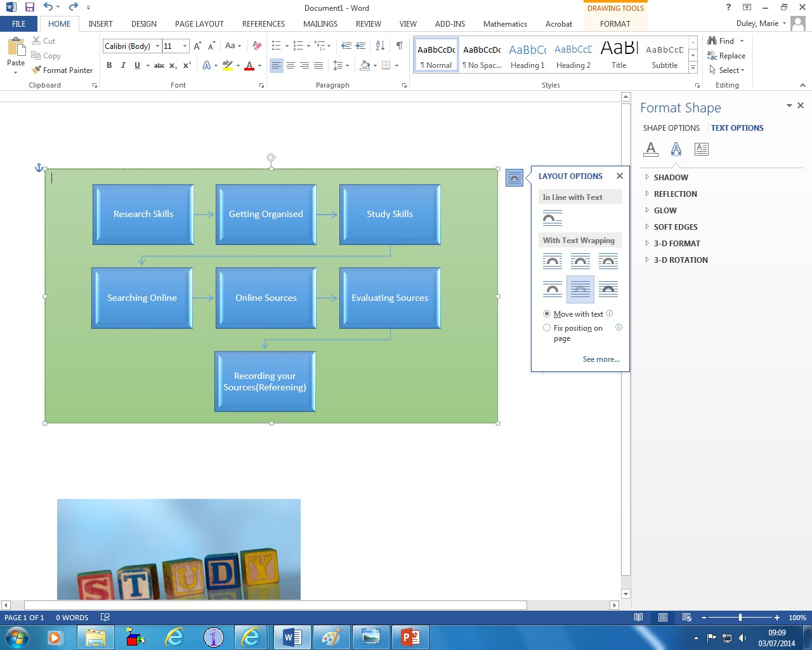The width and height of the screenshot is (812, 650).
Task: Select the Text Effects icon in Format Shape
Action: (676, 149)
